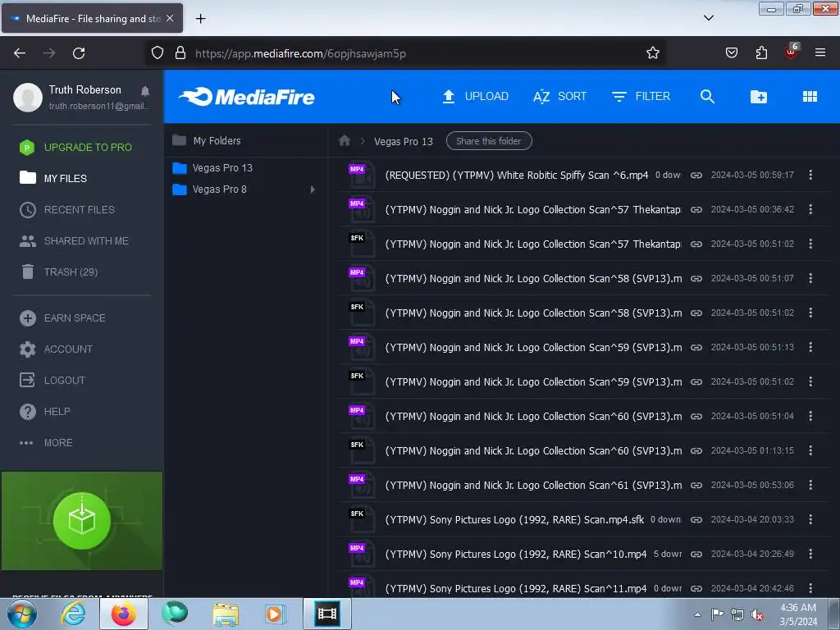The image size is (840, 630).
Task: Open options menu for file dated 01:13:15
Action: pyautogui.click(x=810, y=450)
